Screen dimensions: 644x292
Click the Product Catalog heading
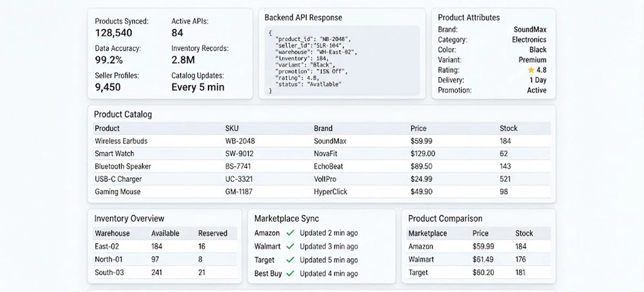(123, 115)
